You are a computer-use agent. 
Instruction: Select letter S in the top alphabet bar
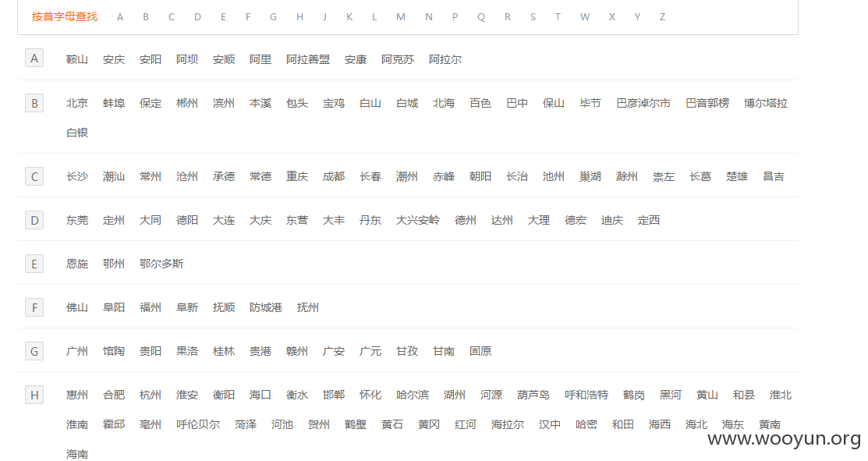[x=533, y=17]
